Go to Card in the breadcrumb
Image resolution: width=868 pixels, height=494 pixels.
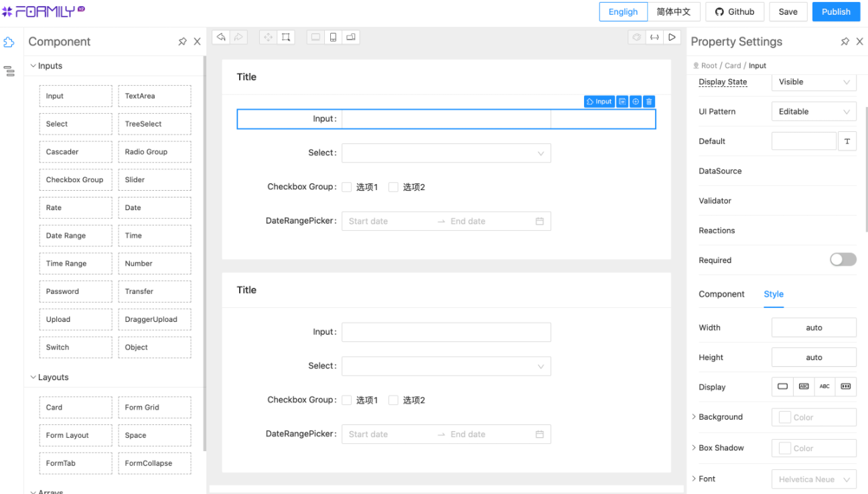733,66
